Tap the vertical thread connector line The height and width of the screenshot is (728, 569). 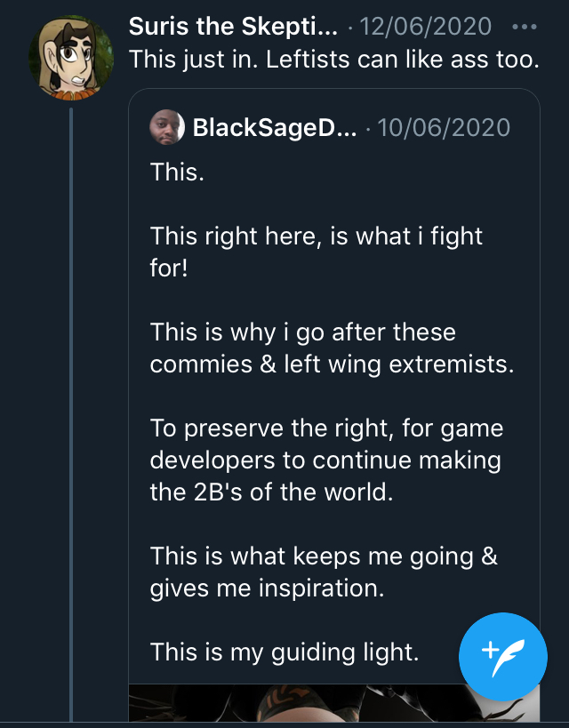tap(71, 413)
